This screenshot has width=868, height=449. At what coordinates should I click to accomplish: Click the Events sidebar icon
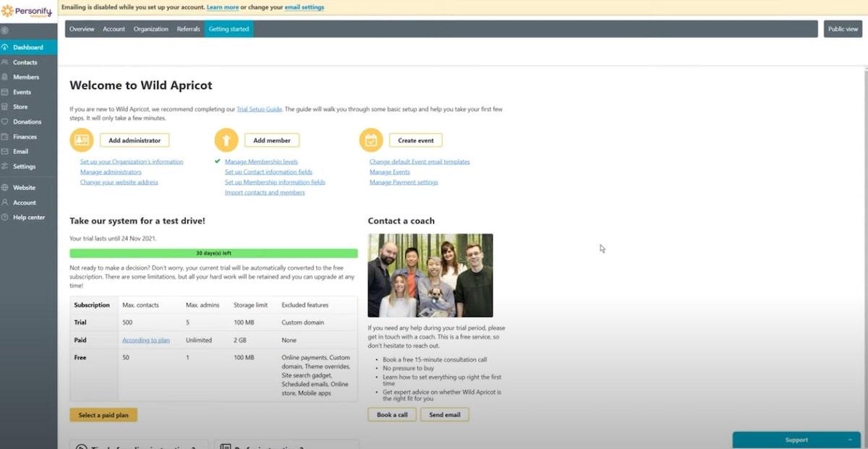(5, 92)
